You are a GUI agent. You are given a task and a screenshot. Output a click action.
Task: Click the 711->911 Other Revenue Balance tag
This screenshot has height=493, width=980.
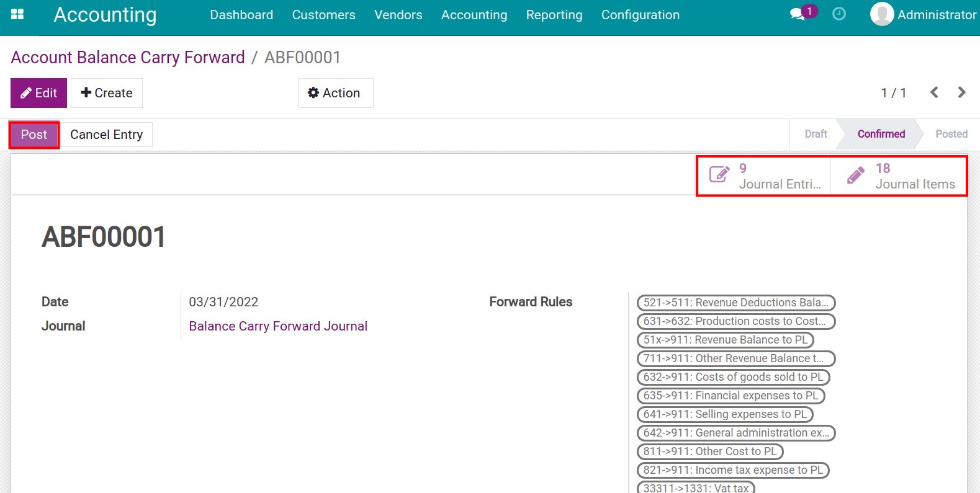pos(736,358)
